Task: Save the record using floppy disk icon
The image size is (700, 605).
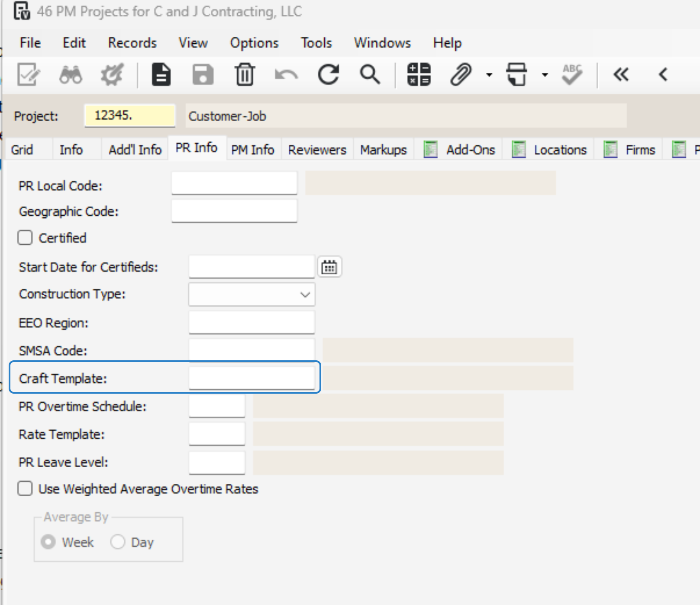Action: (203, 75)
